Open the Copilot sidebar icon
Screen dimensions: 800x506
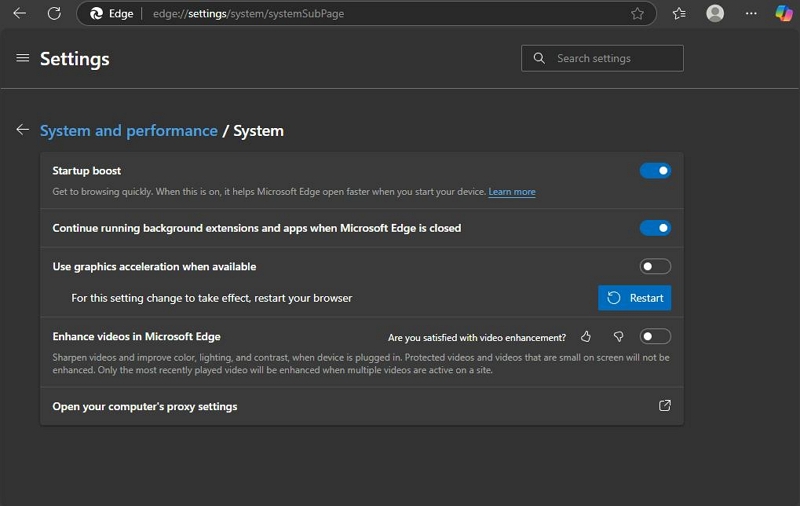784,14
